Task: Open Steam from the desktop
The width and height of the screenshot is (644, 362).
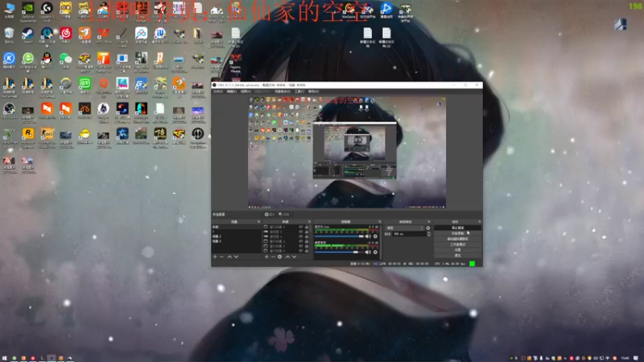Action: pos(28,34)
